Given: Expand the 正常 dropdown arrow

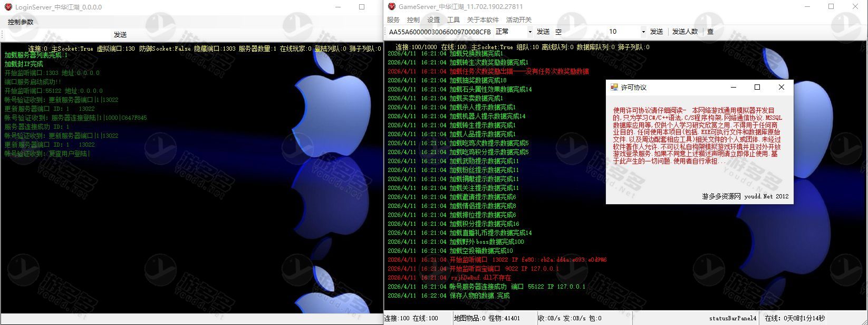Looking at the screenshot, I should coord(530,32).
